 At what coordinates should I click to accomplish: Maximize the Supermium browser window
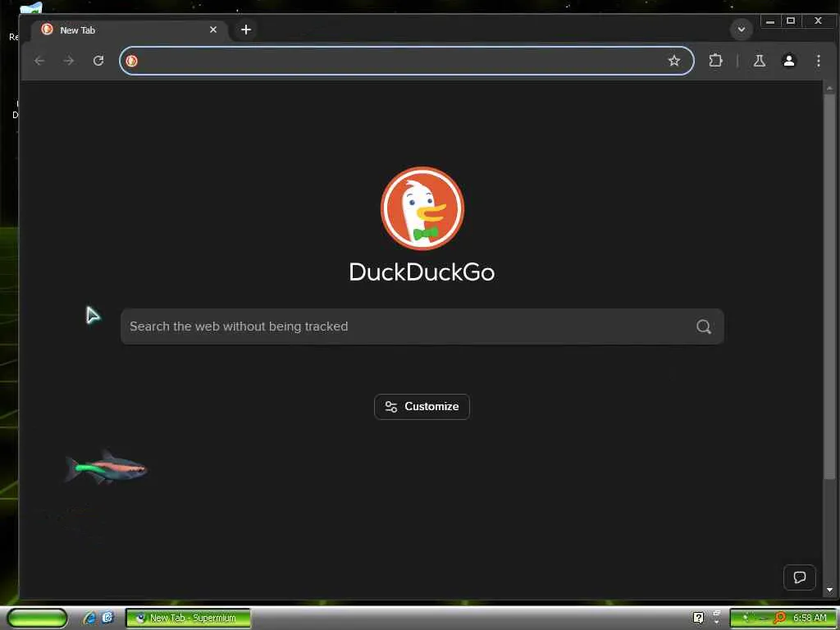click(x=791, y=21)
